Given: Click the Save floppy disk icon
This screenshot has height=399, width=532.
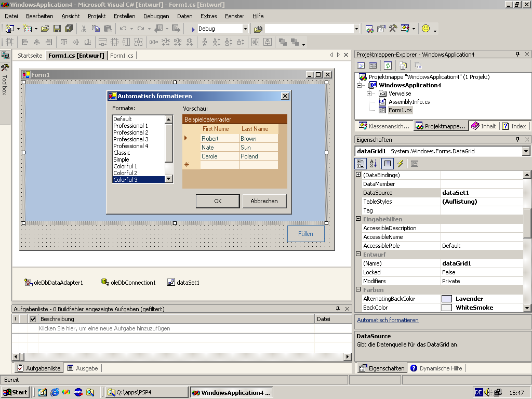Looking at the screenshot, I should pyautogui.click(x=57, y=29).
